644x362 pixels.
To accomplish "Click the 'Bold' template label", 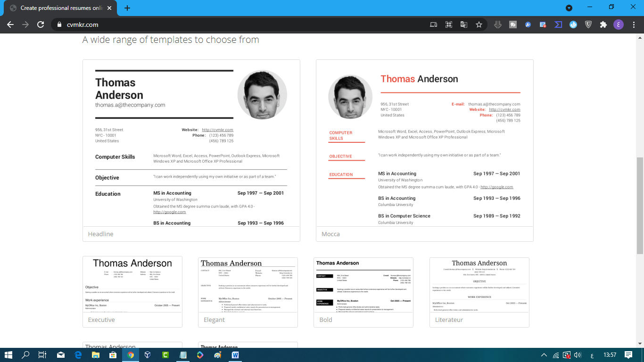I will click(326, 320).
